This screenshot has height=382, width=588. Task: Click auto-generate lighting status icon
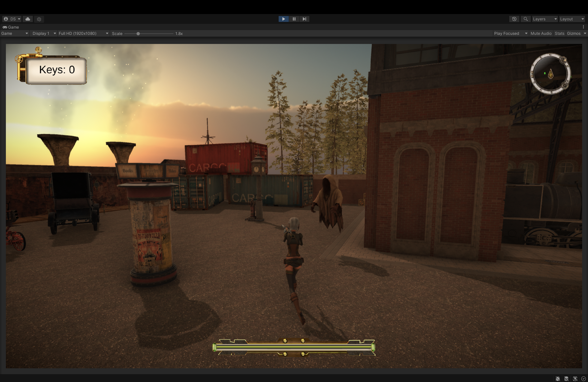tap(575, 379)
